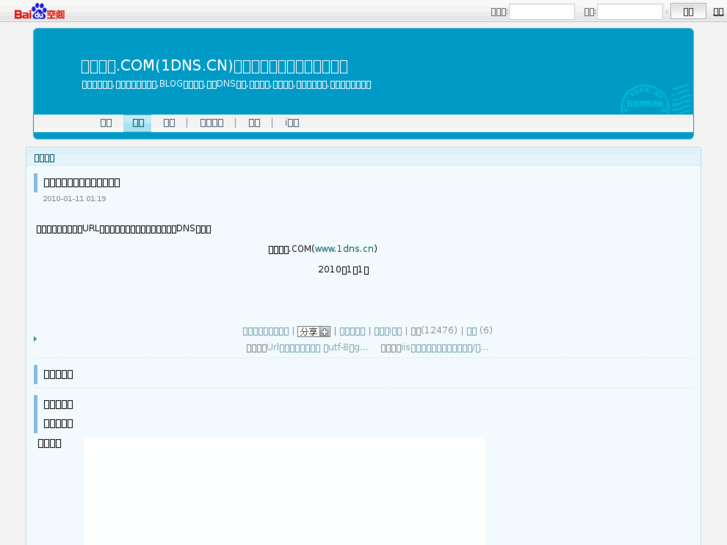Select the tab just left of the highlighted tab

point(106,123)
